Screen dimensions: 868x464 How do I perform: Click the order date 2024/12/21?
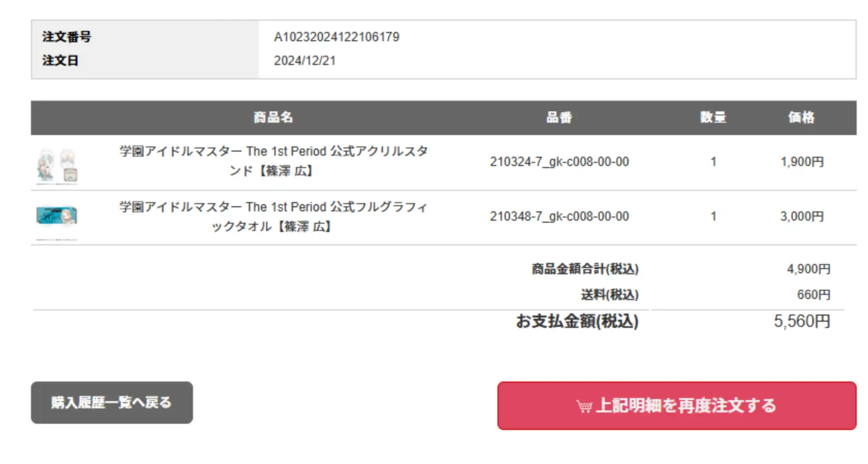304,61
